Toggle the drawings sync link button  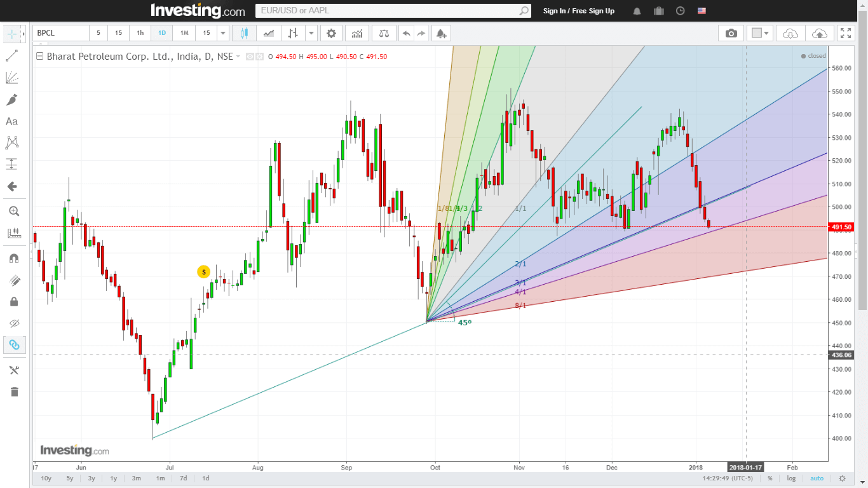point(14,345)
